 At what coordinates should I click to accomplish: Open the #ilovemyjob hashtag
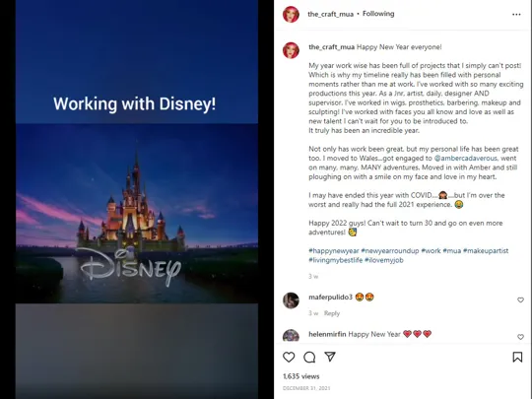tap(384, 260)
